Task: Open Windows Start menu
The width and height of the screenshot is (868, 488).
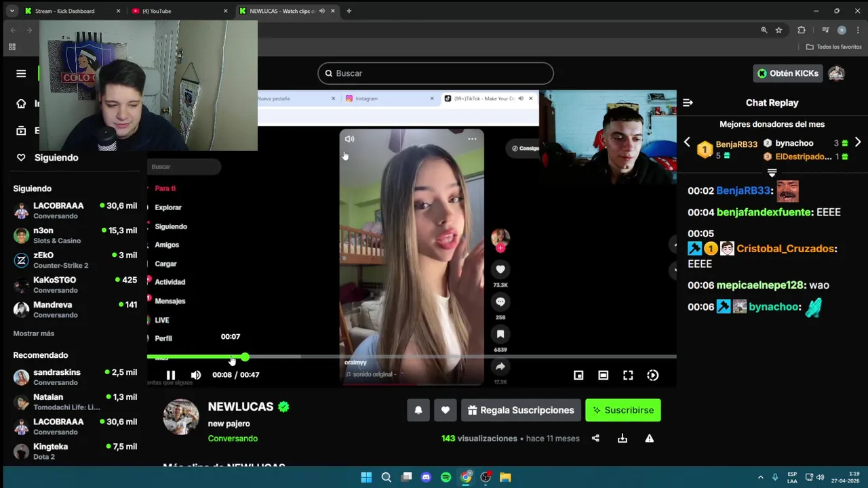Action: pos(366,477)
